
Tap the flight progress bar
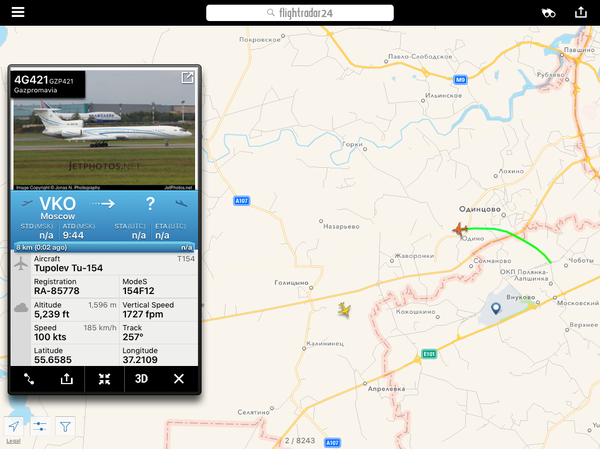(104, 247)
